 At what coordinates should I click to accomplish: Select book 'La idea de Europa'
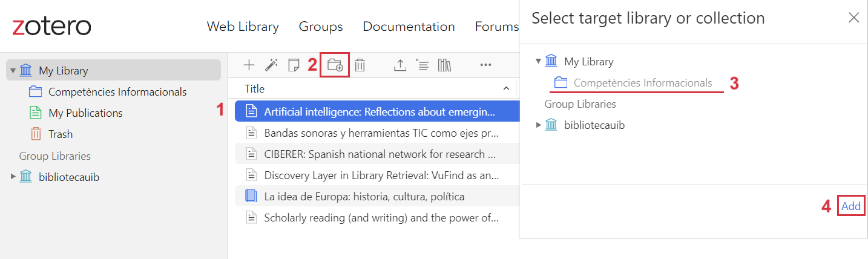377,196
